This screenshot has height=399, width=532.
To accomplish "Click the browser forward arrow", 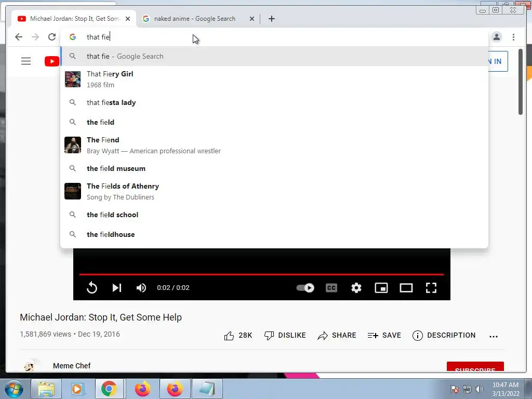I will (x=35, y=37).
